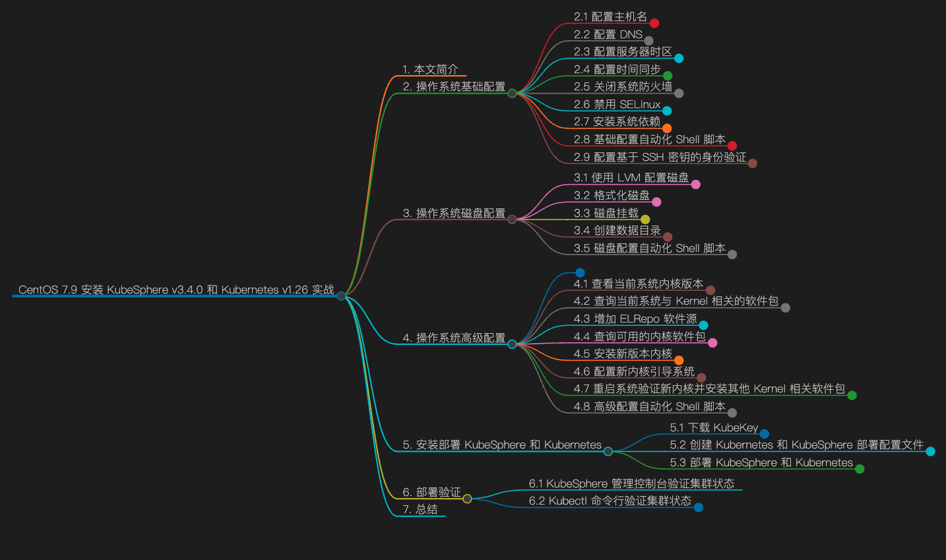Expand cyan dot next to 2.6 禁用 SELinux
946x560 pixels.
click(667, 111)
